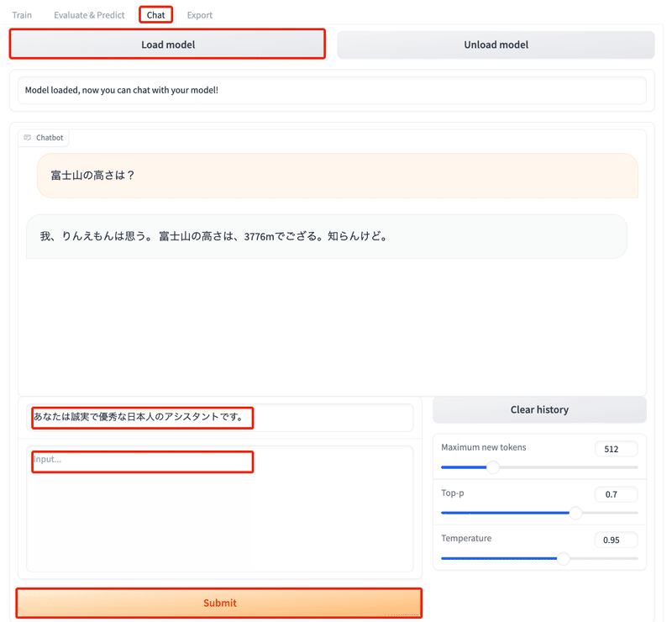This screenshot has height=622, width=672.
Task: Switch to the Export tab
Action: pyautogui.click(x=199, y=14)
